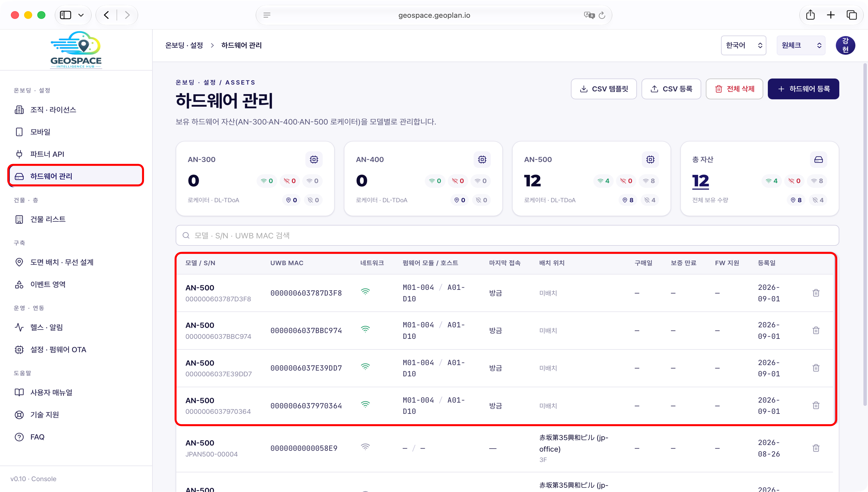
Task: Download the CSV 템플릿
Action: pos(603,89)
